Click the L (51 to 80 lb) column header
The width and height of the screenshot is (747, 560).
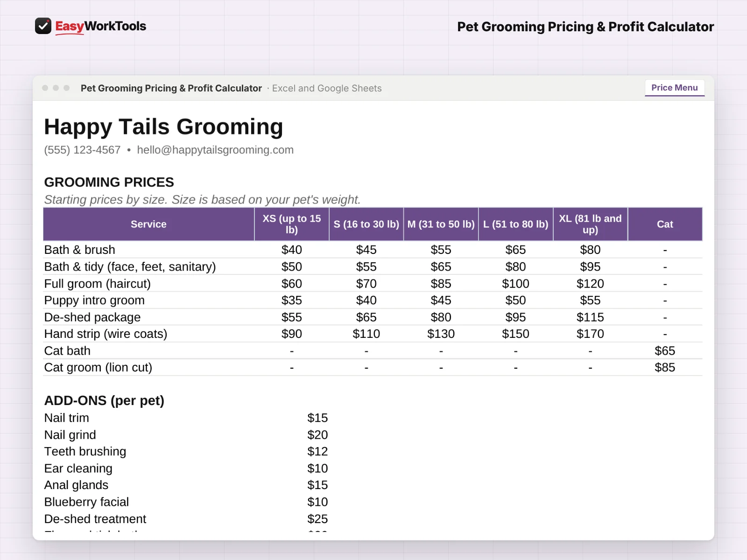click(x=516, y=224)
